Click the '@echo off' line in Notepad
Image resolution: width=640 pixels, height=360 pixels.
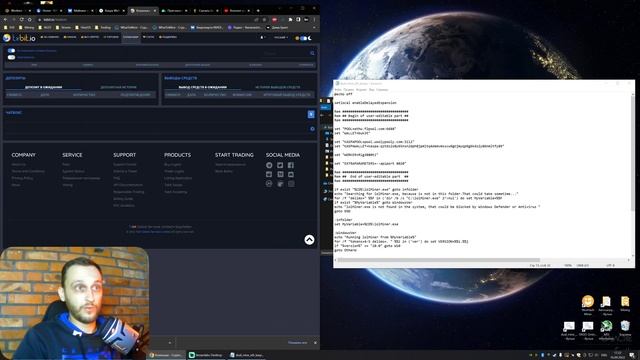(343, 94)
